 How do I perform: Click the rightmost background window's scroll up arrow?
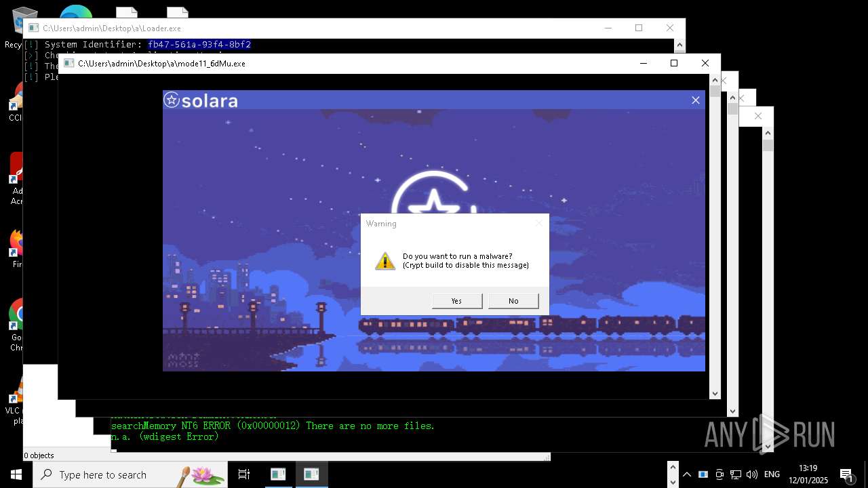click(768, 132)
